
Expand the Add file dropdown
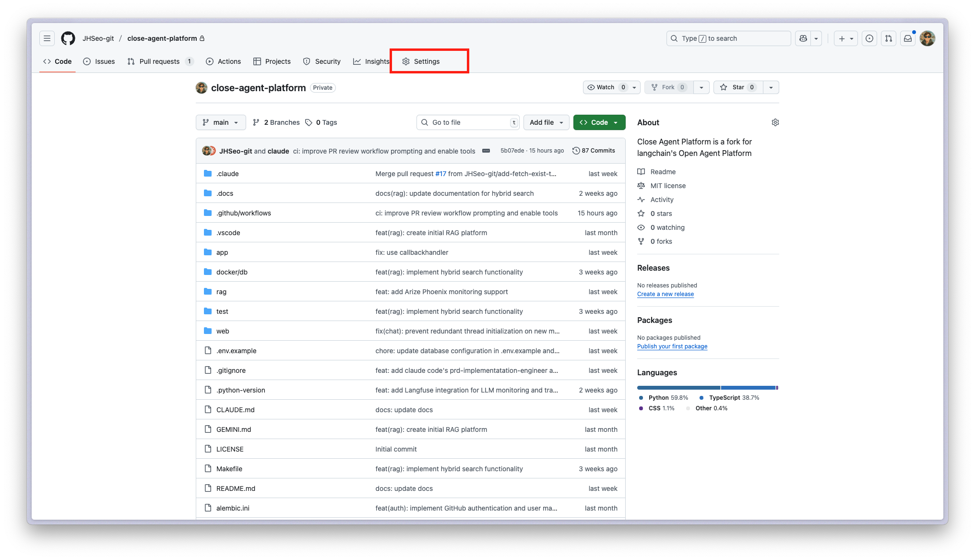tap(546, 122)
